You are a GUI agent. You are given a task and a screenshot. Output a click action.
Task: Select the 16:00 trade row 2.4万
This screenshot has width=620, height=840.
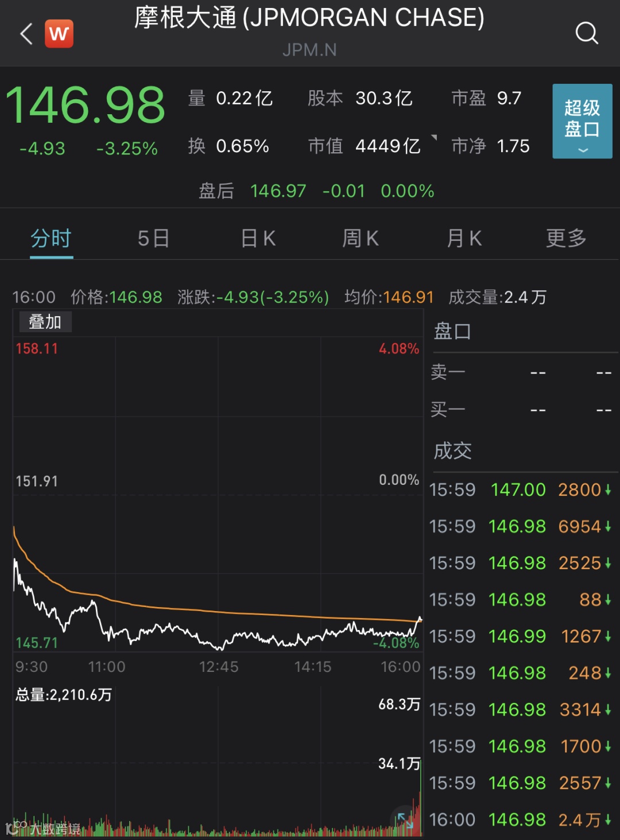point(521,820)
